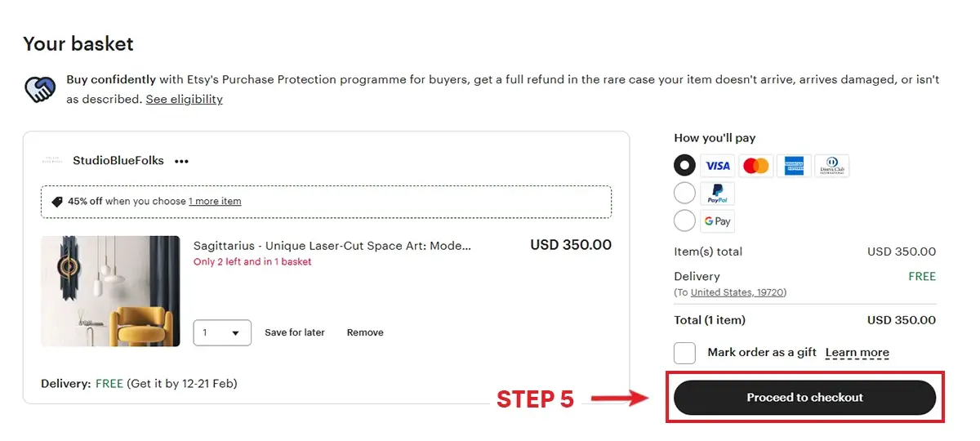The width and height of the screenshot is (980, 441).
Task: Click the Sagittarius product thumbnail image
Action: coord(110,292)
